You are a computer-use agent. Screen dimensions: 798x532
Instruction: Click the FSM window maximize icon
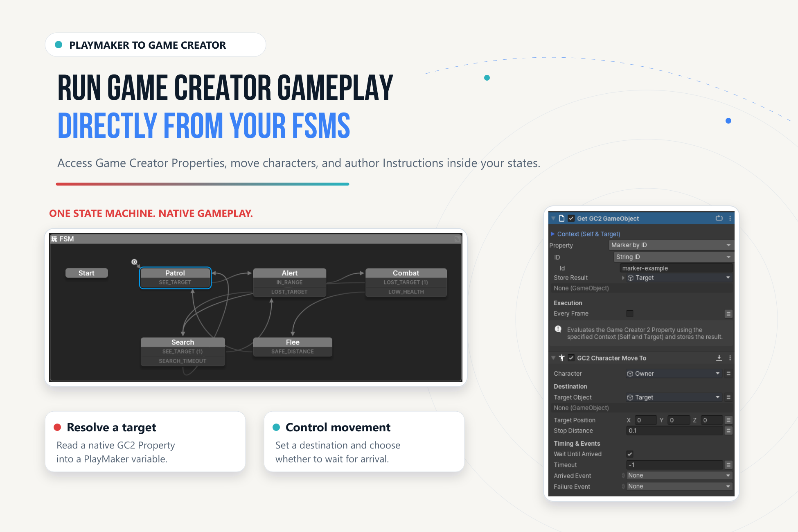(x=458, y=239)
